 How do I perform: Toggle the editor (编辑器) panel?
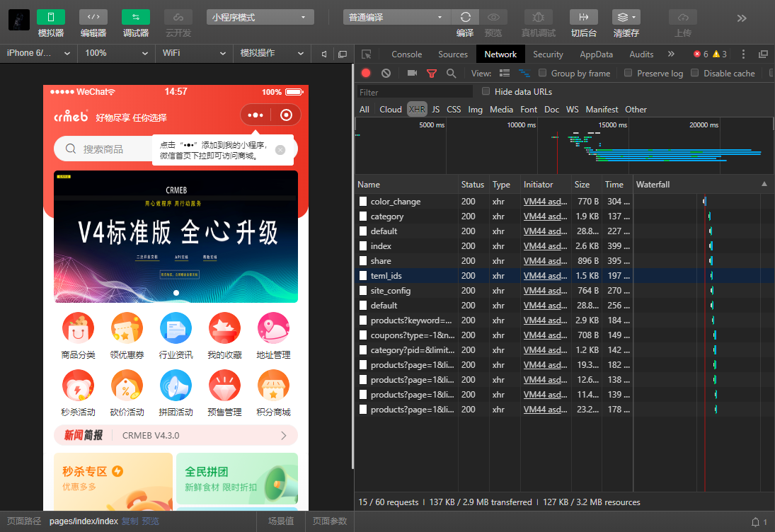[x=93, y=17]
